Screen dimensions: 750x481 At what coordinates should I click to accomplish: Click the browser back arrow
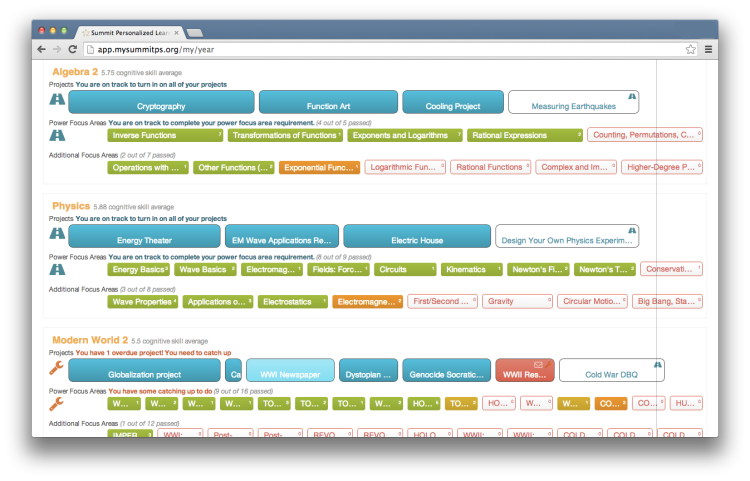point(42,48)
